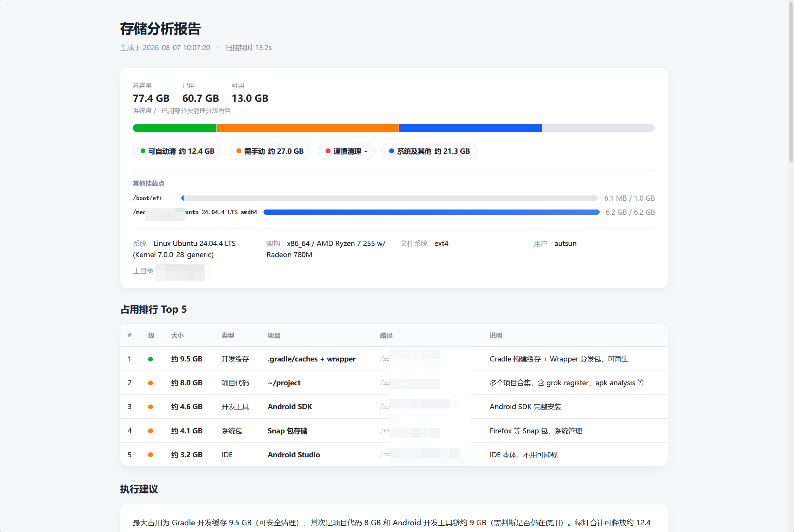The image size is (794, 532).
Task: Click the 扫描耗时 13.2s text
Action: coord(248,48)
